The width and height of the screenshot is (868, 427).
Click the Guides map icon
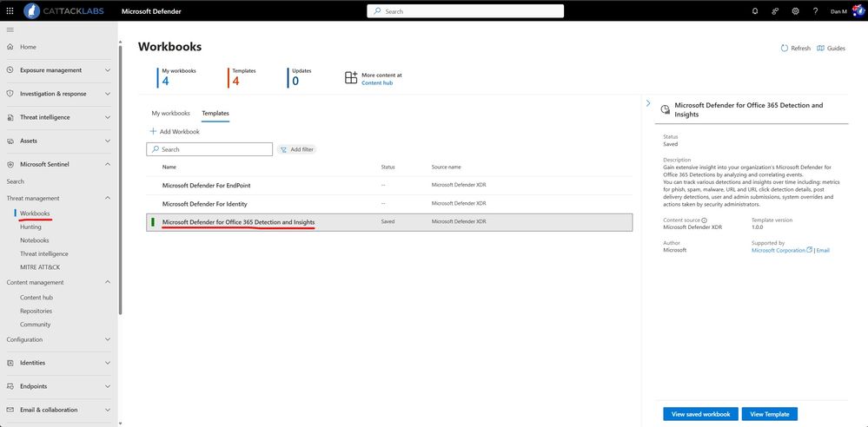click(820, 48)
